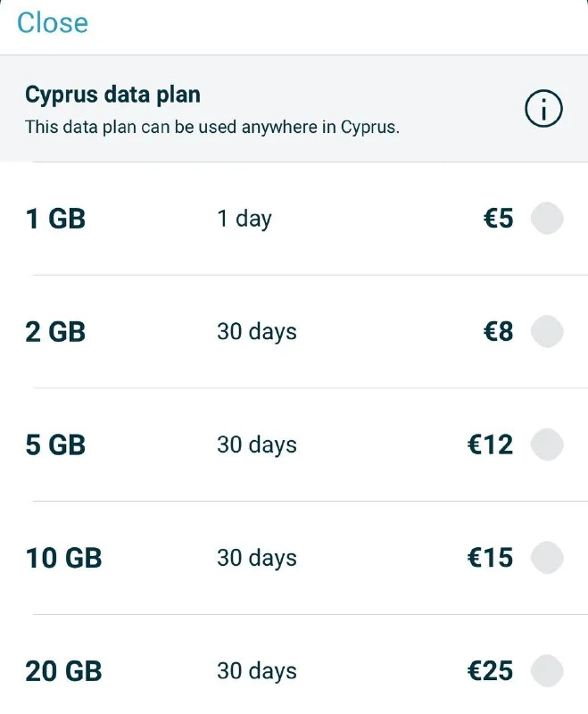This screenshot has width=588, height=714.
Task: Tap the 20 GB plan label
Action: pyautogui.click(x=63, y=671)
